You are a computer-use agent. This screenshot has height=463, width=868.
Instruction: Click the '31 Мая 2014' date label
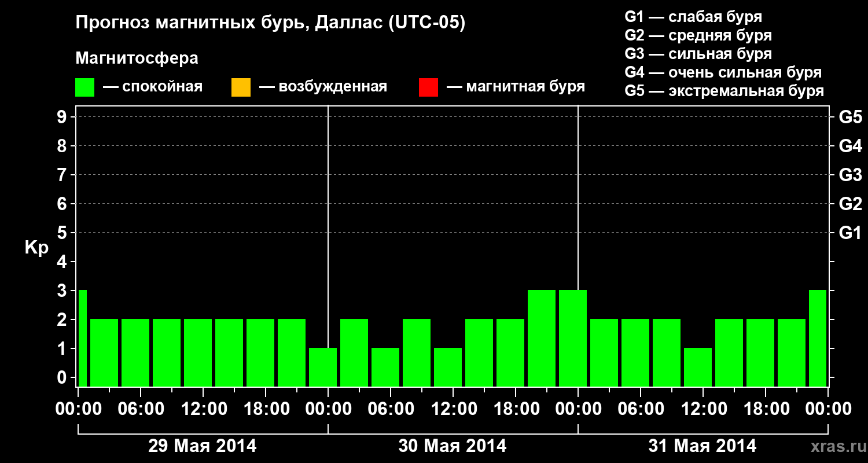(703, 446)
